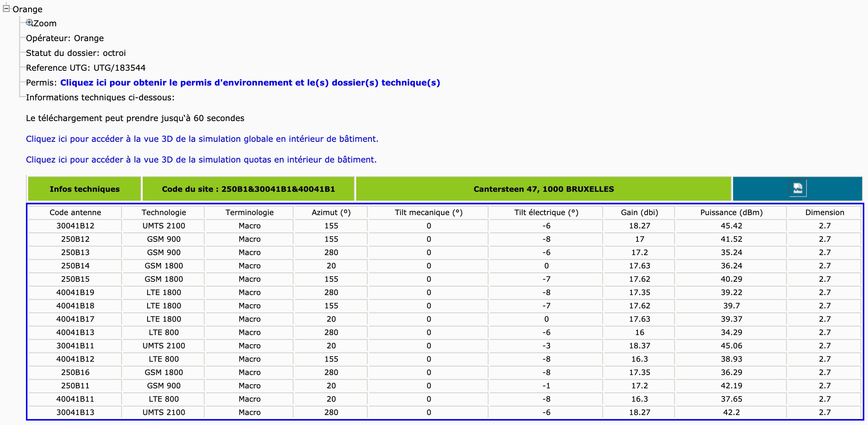Image resolution: width=868 pixels, height=425 pixels.
Task: Click tilt électrique value -1
Action: (546, 386)
